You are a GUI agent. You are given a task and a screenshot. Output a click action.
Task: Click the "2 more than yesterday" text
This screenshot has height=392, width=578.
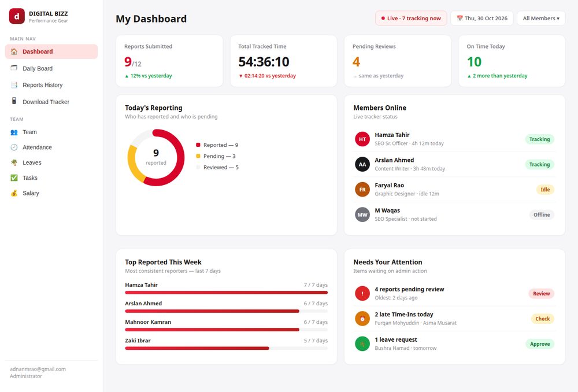coord(500,76)
